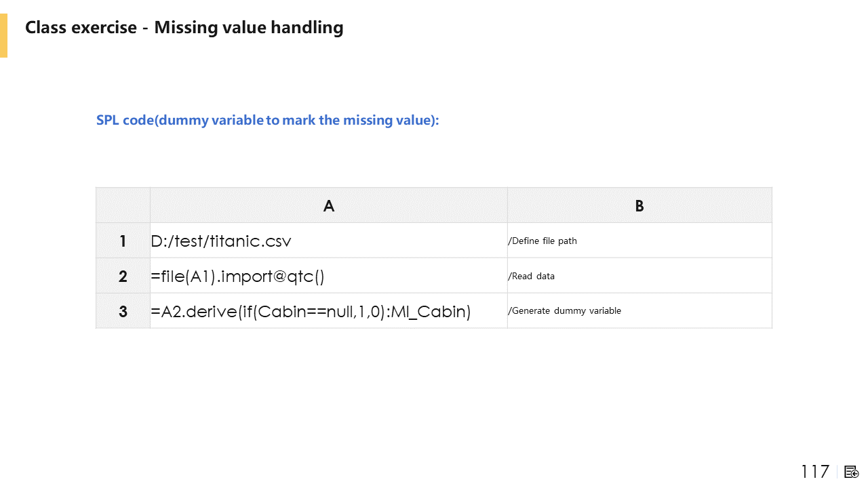868x488 pixels.
Task: Select column B header in the table
Action: coord(639,206)
